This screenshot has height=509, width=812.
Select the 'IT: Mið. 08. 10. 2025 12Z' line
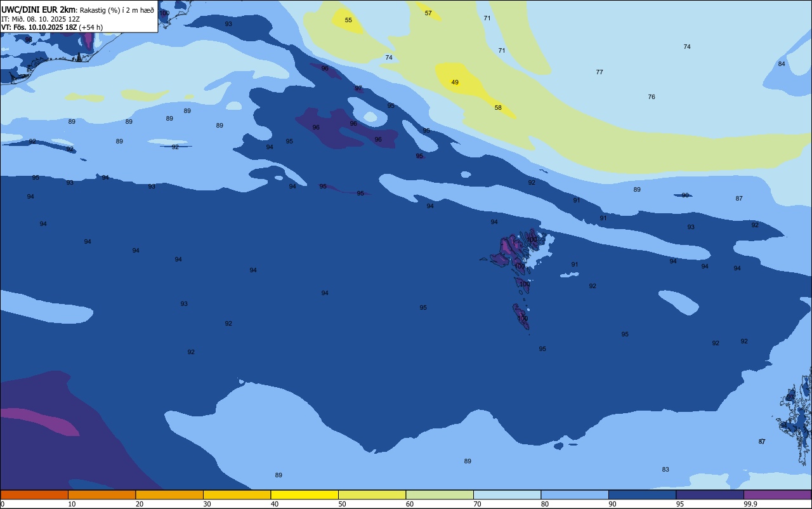[x=41, y=18]
